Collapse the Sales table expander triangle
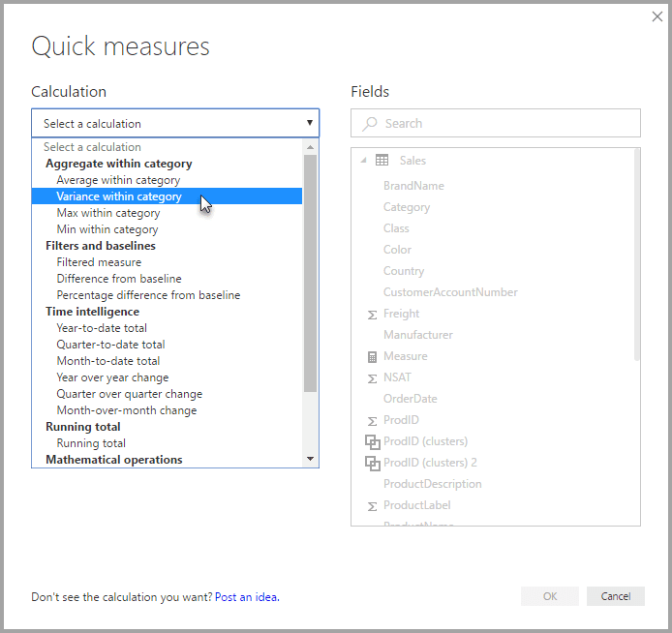Image resolution: width=672 pixels, height=633 pixels. tap(363, 160)
